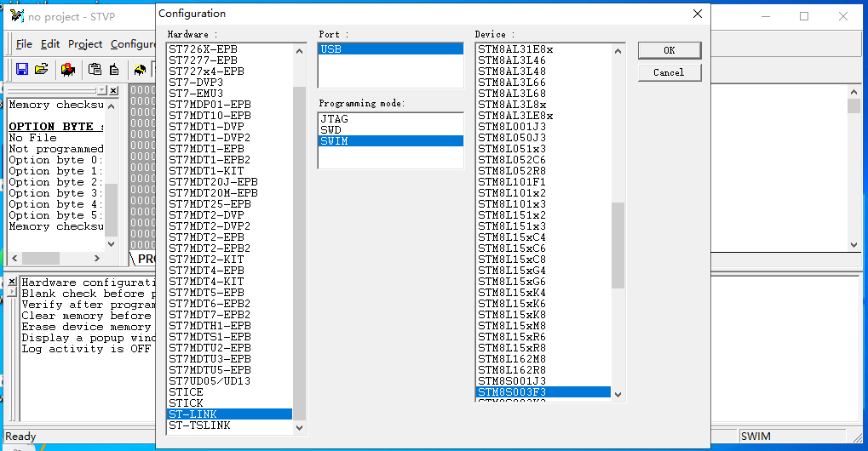This screenshot has height=451, width=868.
Task: Select USB in the Port list
Action: coord(391,49)
